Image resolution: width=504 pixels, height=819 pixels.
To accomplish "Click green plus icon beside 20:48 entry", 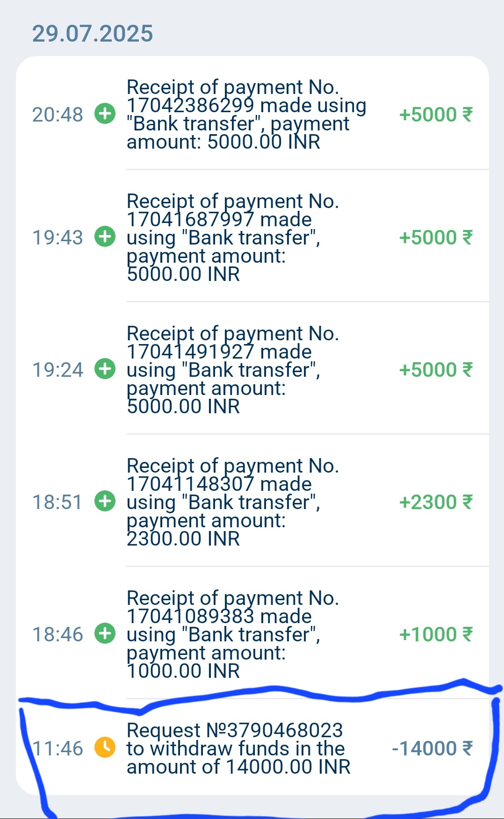I will (x=105, y=114).
